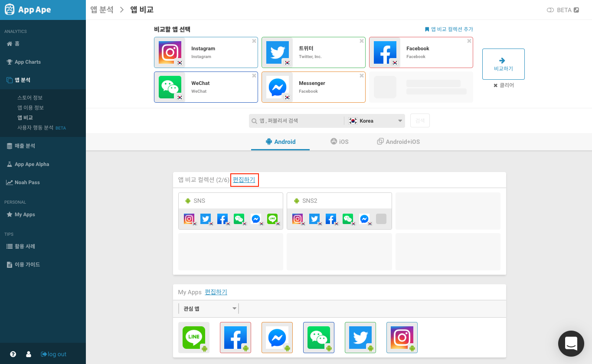Image resolution: width=592 pixels, height=364 pixels.
Task: Click 앱 비교 컬렉션 추가 link
Action: tap(449, 29)
